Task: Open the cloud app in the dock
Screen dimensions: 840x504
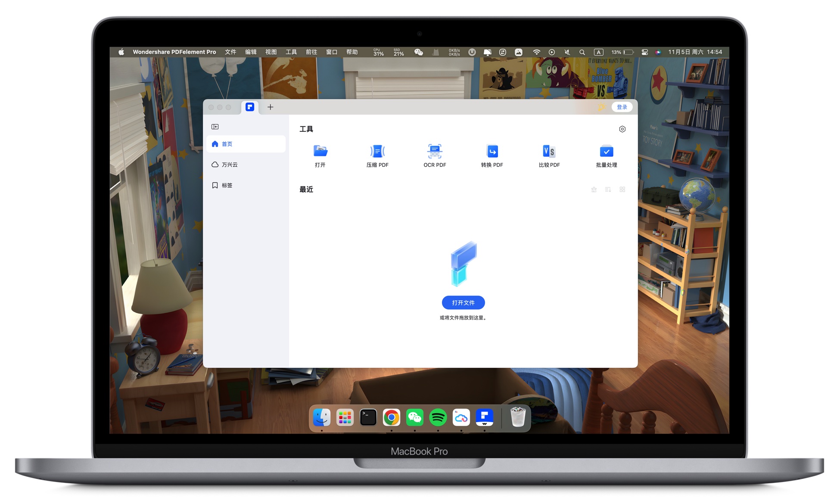Action: pos(461,417)
